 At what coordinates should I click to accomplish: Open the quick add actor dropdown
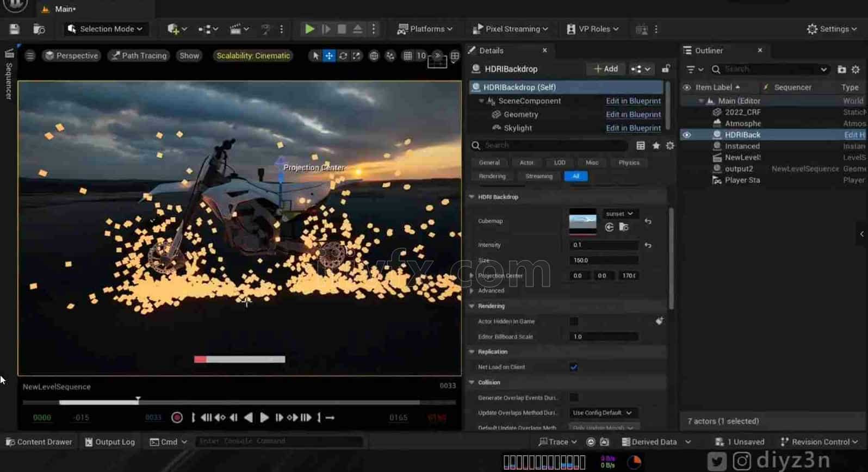177,29
